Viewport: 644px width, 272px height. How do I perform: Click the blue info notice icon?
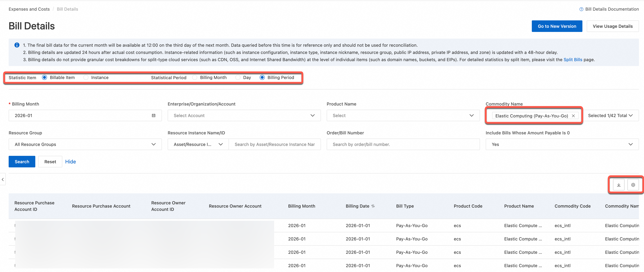[17, 45]
